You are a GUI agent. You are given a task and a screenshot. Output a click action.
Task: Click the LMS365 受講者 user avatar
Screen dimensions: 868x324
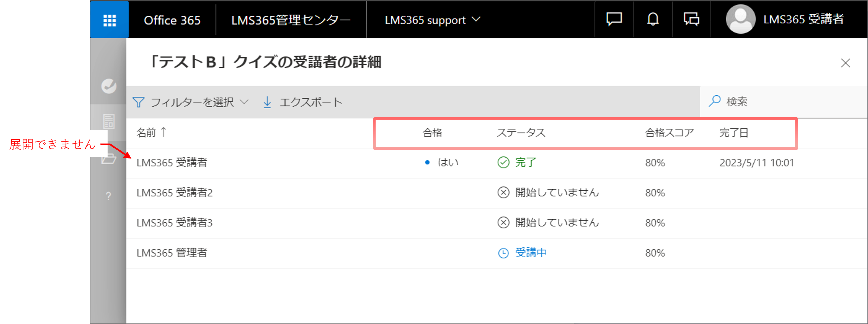(741, 19)
